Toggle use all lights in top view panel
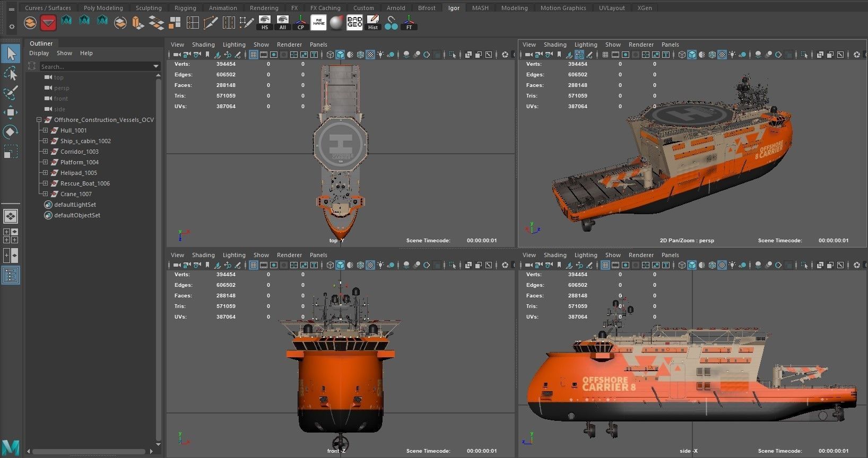 380,55
